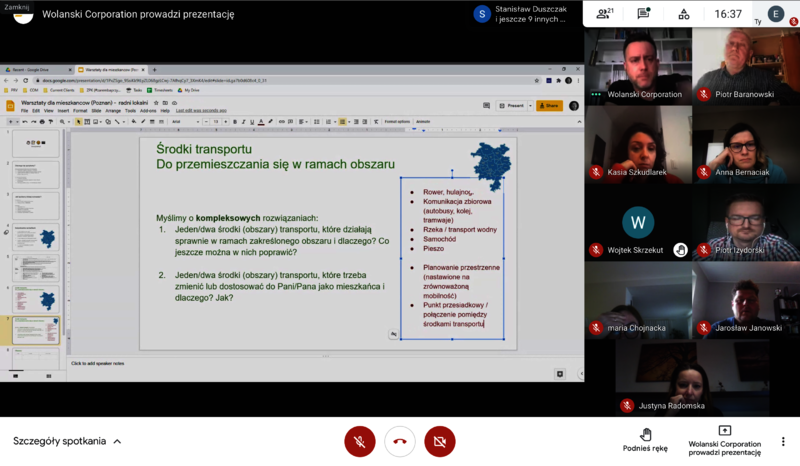
Task: Click the speaker notes field
Action: tap(324, 363)
